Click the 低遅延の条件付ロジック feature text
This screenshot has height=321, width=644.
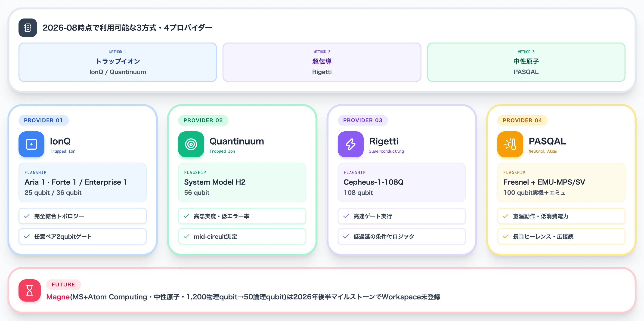(x=384, y=237)
